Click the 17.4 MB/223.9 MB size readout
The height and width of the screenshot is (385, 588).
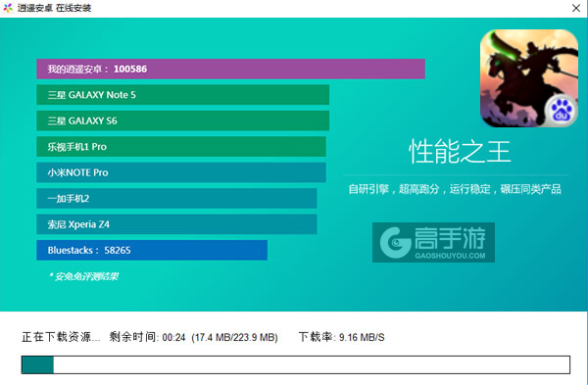234,337
